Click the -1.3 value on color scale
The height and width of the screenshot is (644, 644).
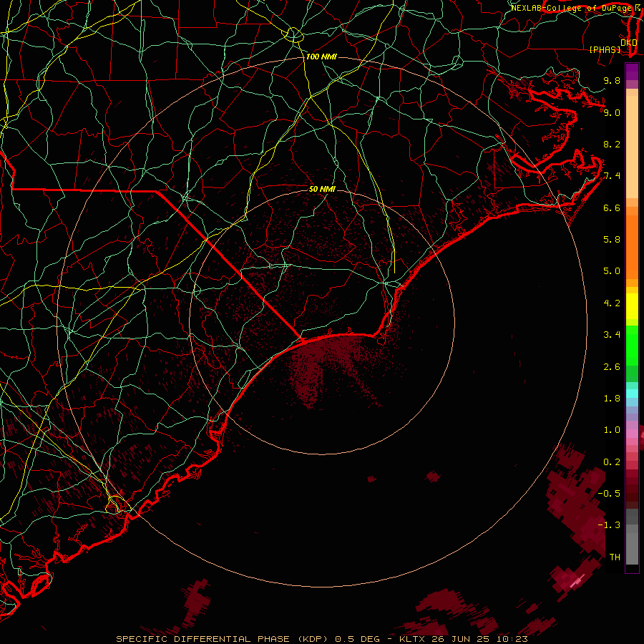[609, 525]
